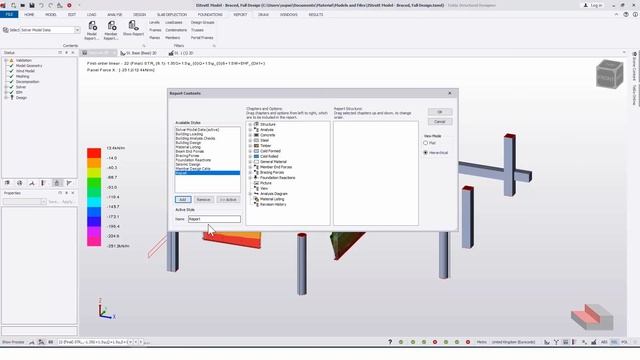The width and height of the screenshot is (640, 360).
Task: Expand the Steel chapter node
Action: [250, 140]
